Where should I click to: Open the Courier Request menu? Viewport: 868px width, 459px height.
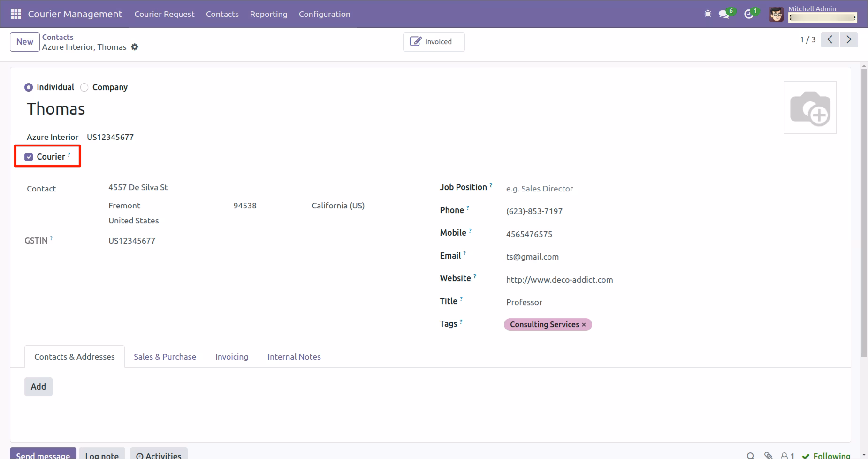click(164, 14)
